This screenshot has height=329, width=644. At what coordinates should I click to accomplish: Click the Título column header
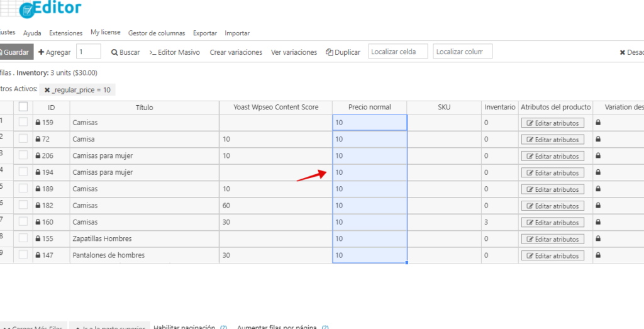[x=145, y=108]
